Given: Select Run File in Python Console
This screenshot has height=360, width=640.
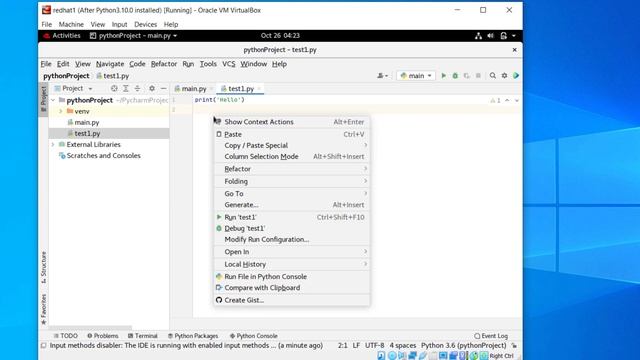Looking at the screenshot, I should 292,276.
